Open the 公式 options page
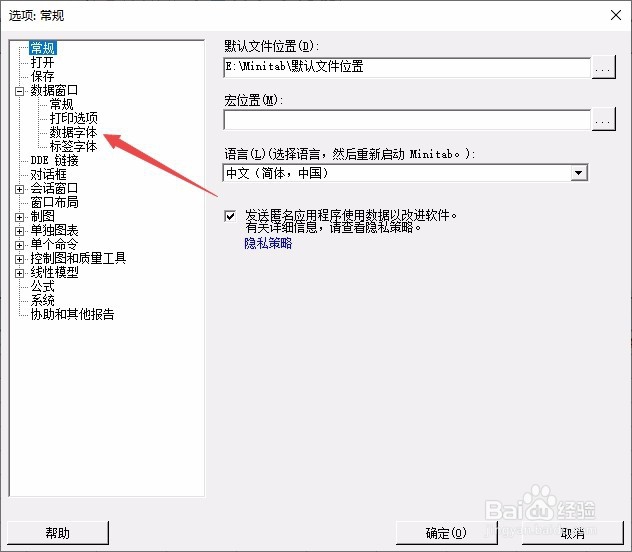 click(x=42, y=286)
